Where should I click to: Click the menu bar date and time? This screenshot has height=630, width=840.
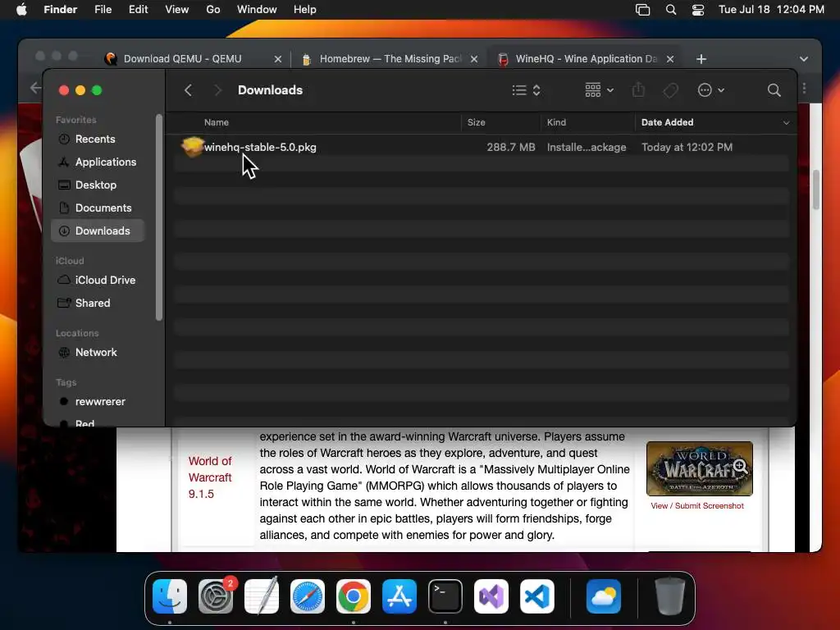pyautogui.click(x=771, y=10)
